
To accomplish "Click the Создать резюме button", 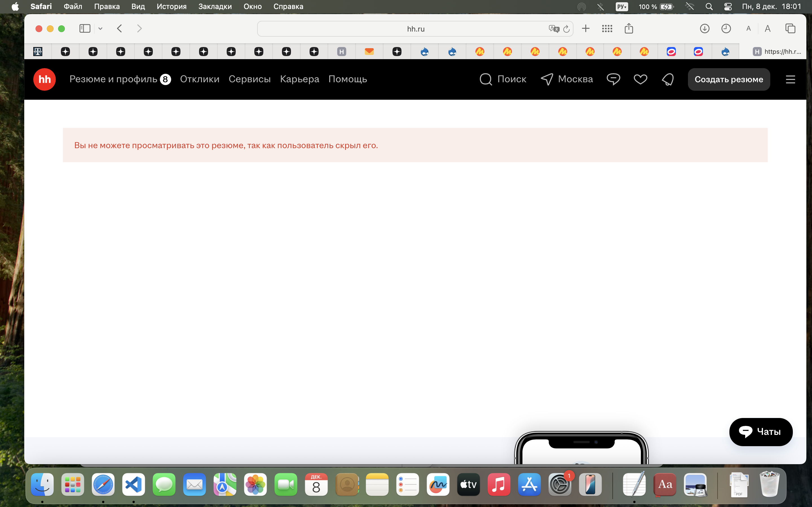I will [729, 79].
